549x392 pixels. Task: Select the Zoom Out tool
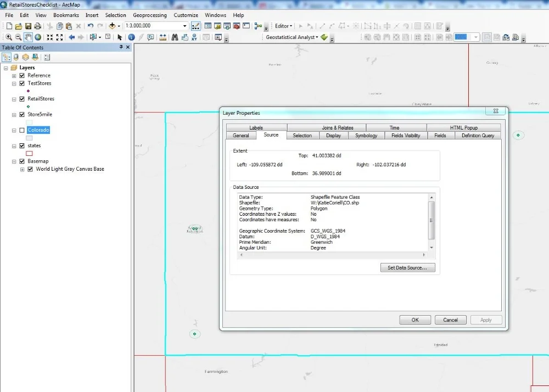click(18, 37)
